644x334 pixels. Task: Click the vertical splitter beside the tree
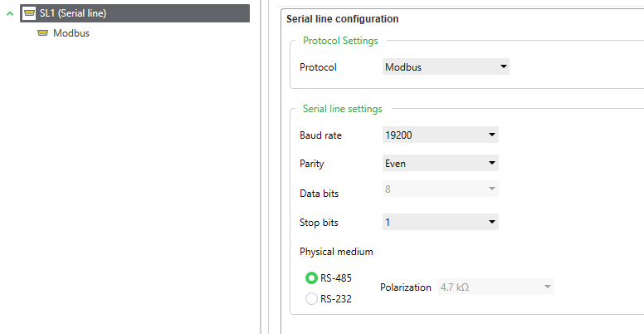pyautogui.click(x=261, y=167)
